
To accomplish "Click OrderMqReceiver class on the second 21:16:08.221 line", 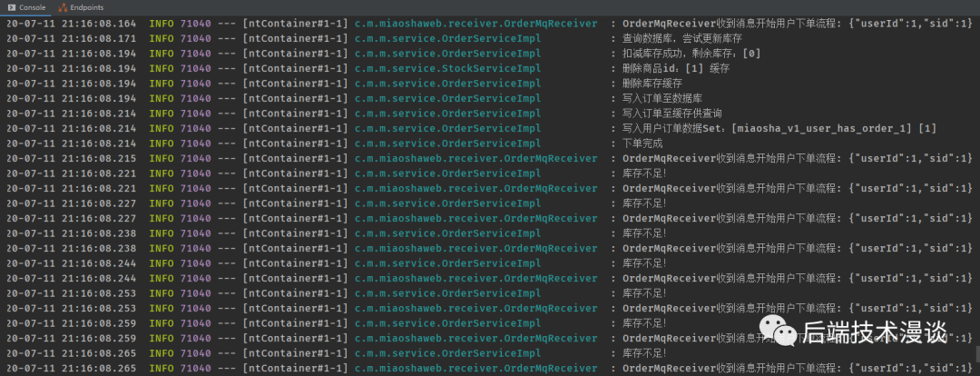I will (x=475, y=189).
